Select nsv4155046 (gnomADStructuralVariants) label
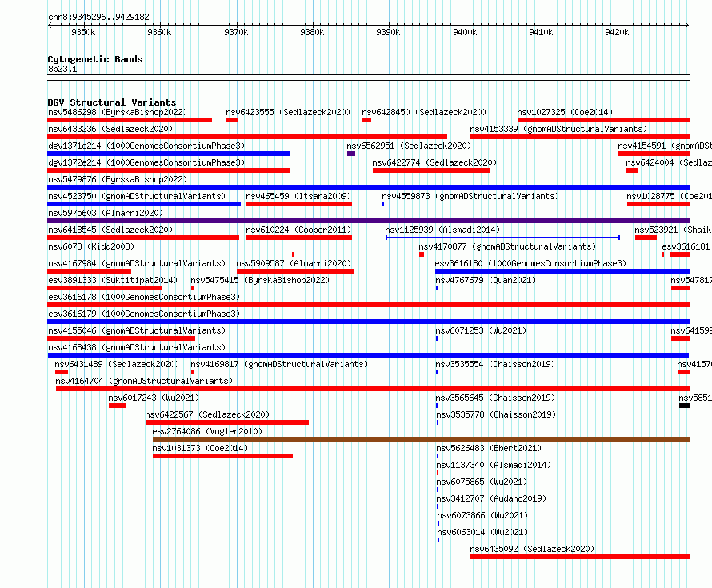The image size is (712, 588). [x=137, y=330]
